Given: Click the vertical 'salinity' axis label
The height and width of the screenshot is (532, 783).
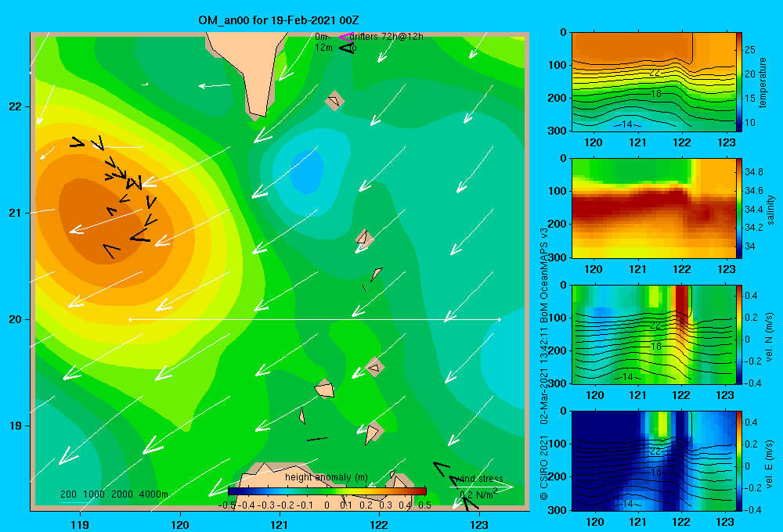Looking at the screenshot, I should tap(770, 210).
